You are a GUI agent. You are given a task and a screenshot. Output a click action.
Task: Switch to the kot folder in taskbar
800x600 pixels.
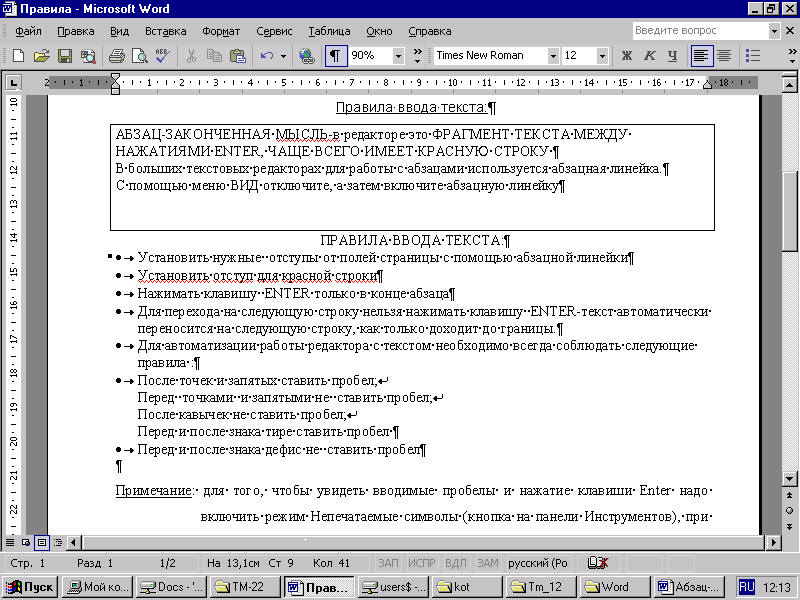[467, 587]
